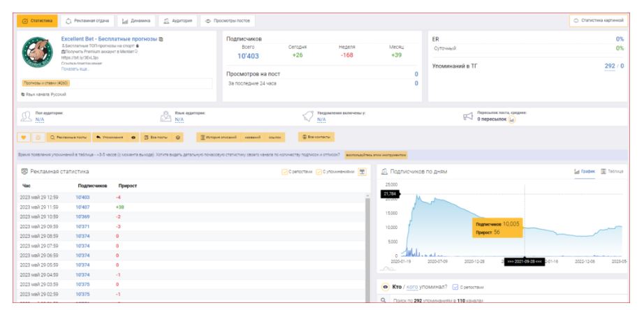The height and width of the screenshot is (310, 644).
Task: Click the eye icon in the Упоминания button
Action: point(133,138)
